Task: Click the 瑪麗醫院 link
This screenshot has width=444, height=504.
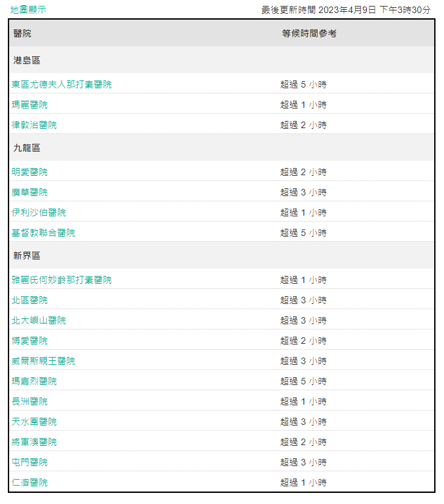Action: point(29,105)
